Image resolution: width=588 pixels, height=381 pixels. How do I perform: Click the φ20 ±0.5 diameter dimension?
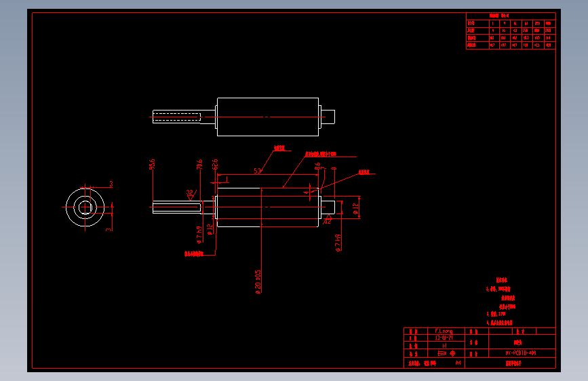(258, 281)
